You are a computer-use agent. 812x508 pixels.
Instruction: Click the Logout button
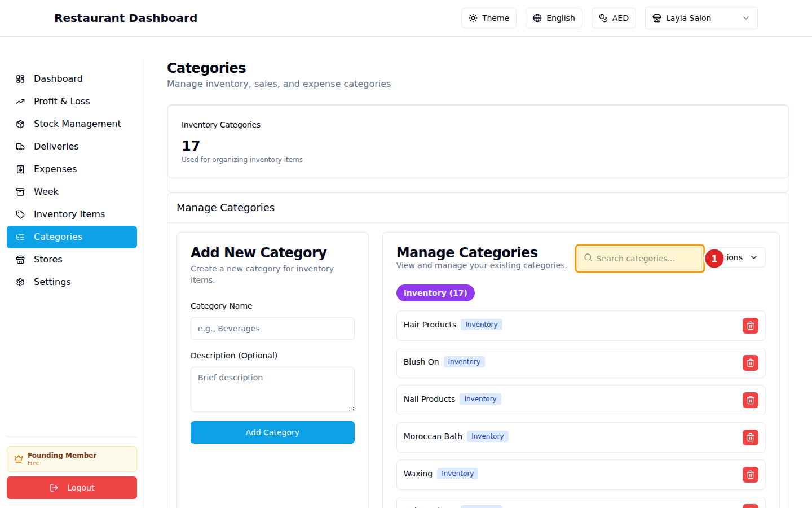tap(72, 487)
